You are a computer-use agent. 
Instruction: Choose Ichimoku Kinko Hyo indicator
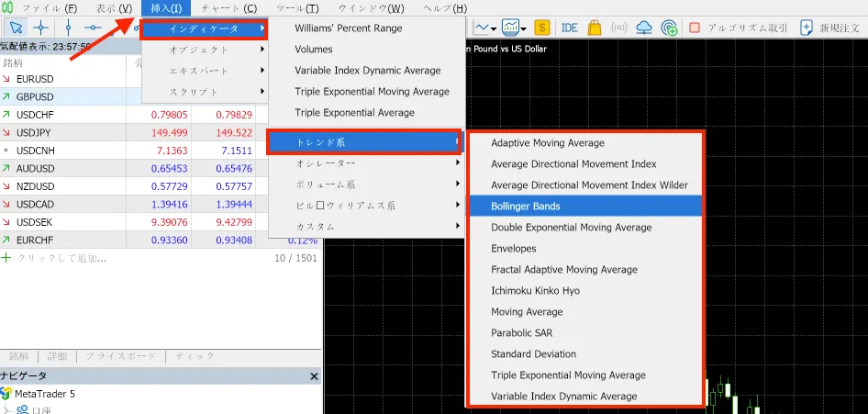[x=535, y=291]
